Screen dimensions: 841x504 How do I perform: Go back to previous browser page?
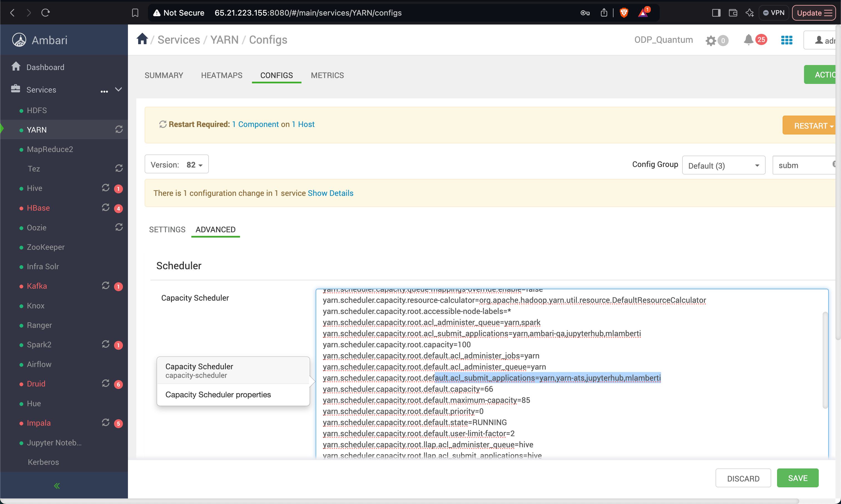tap(13, 13)
